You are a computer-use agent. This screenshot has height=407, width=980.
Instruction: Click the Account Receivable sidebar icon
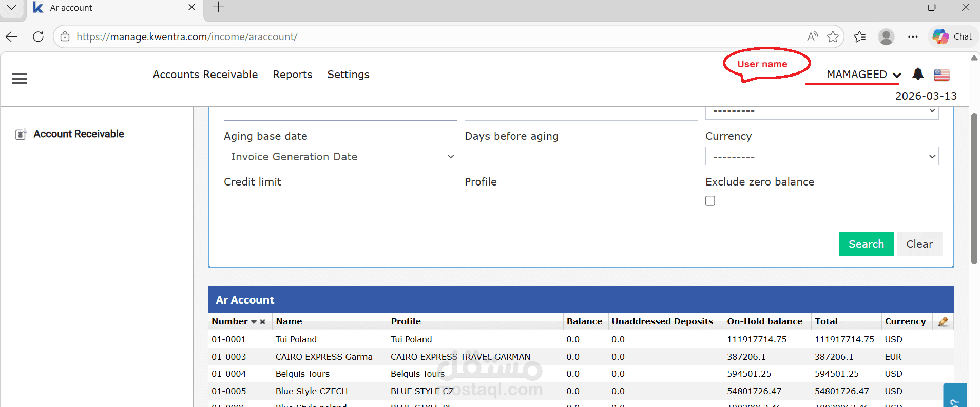[21, 134]
